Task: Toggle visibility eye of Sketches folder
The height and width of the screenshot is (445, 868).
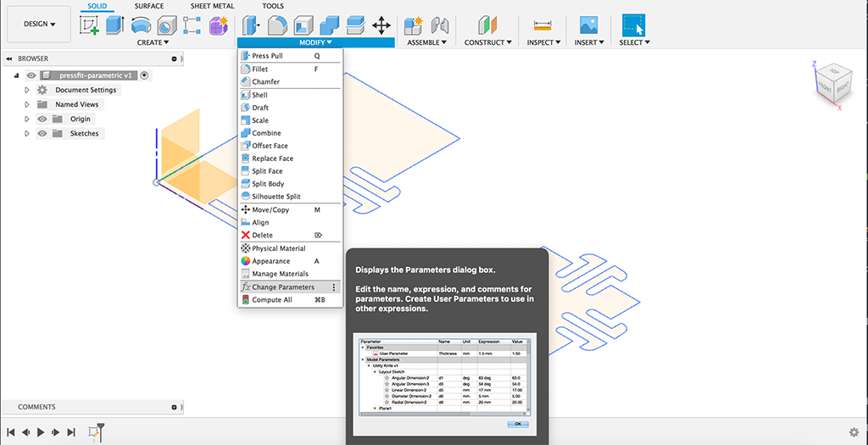Action: tap(42, 133)
